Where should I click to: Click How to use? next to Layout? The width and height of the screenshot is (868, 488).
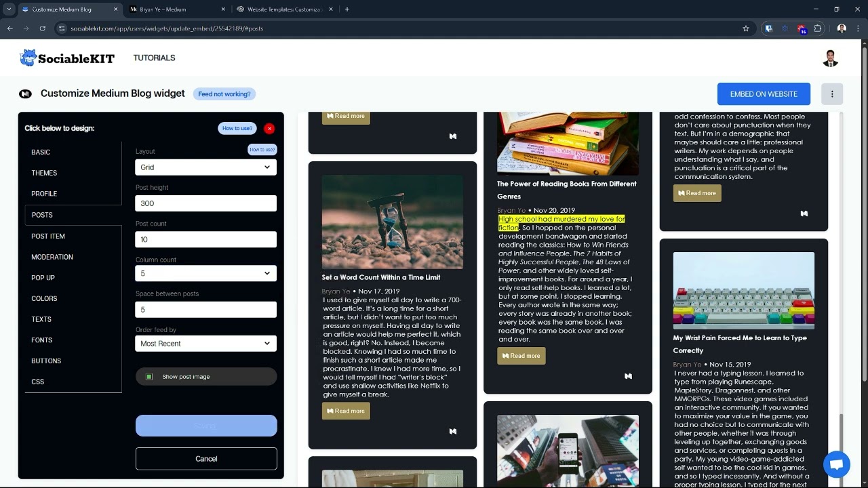click(x=262, y=150)
